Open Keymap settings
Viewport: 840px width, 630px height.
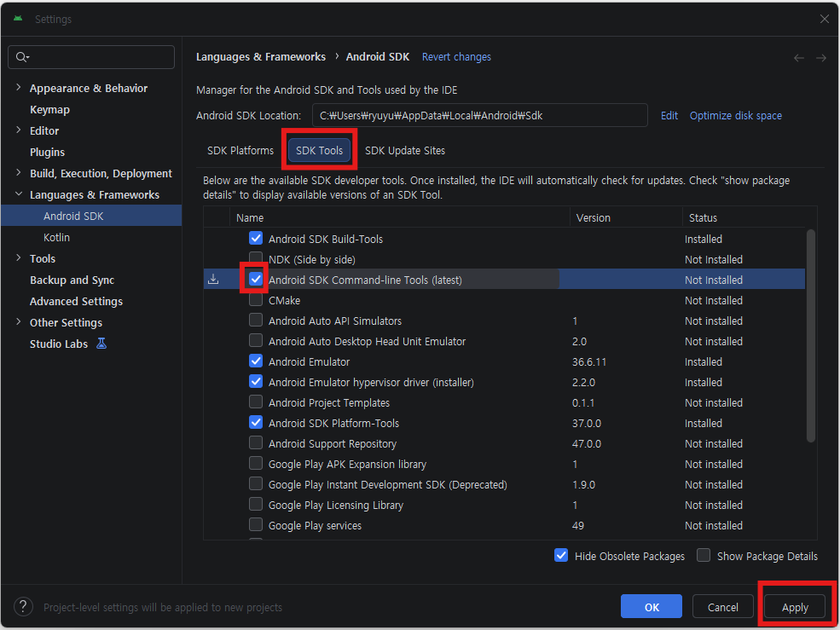[49, 109]
